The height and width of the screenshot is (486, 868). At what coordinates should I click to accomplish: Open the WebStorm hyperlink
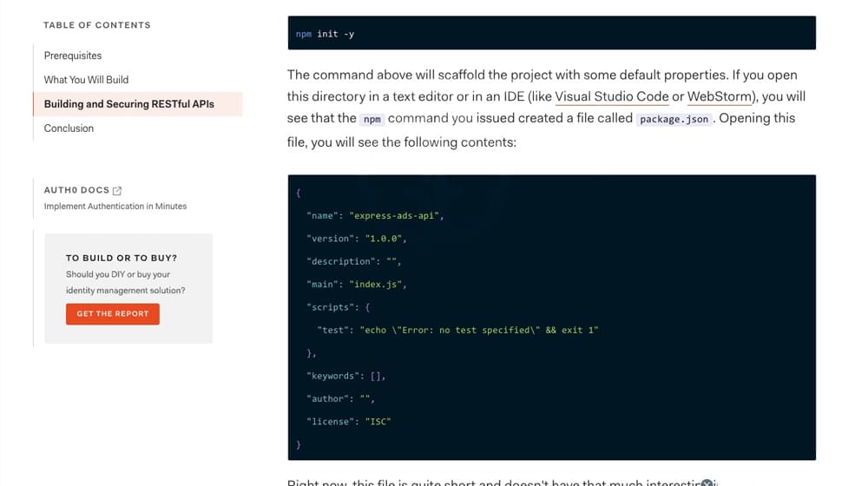tap(719, 96)
